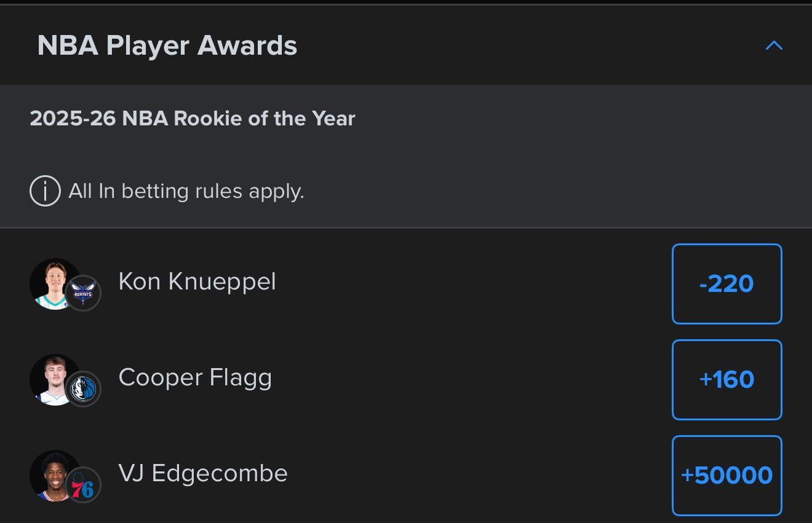812x523 pixels.
Task: Select the -220 odds for Kon Knueppel
Action: click(x=726, y=284)
